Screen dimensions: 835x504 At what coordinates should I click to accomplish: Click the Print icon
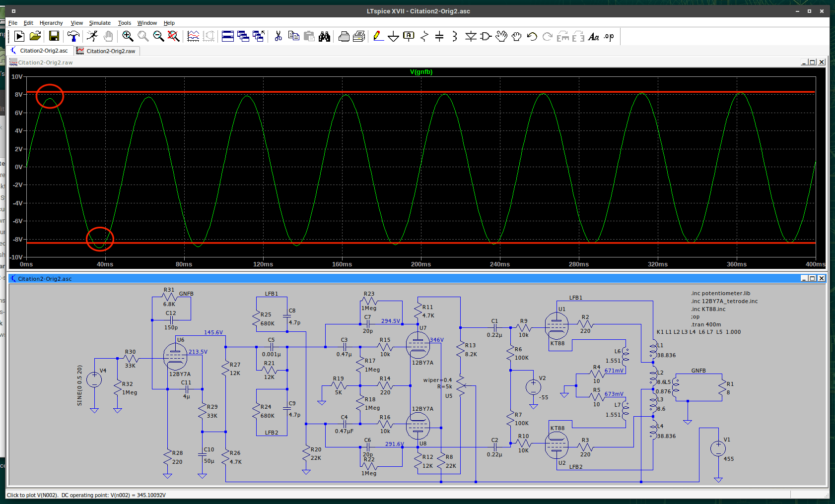click(x=344, y=36)
